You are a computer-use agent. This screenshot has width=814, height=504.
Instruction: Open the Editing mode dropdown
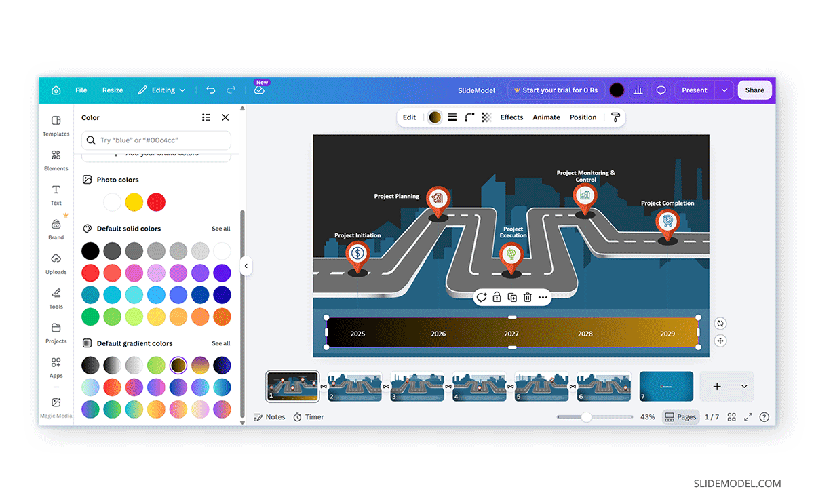coord(161,90)
